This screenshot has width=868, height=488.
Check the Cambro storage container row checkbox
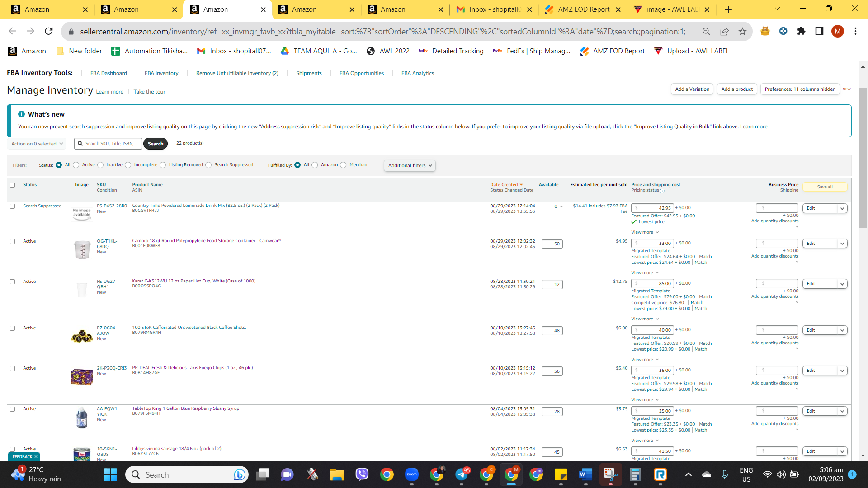(13, 241)
